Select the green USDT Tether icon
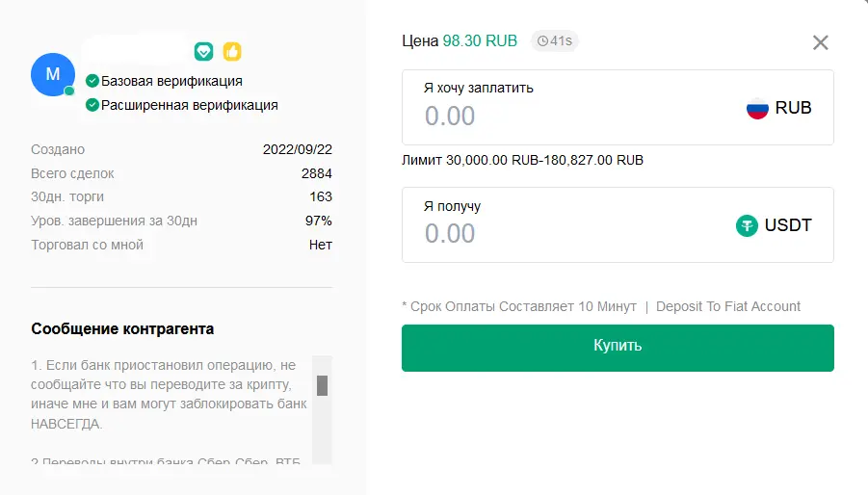 (x=747, y=225)
